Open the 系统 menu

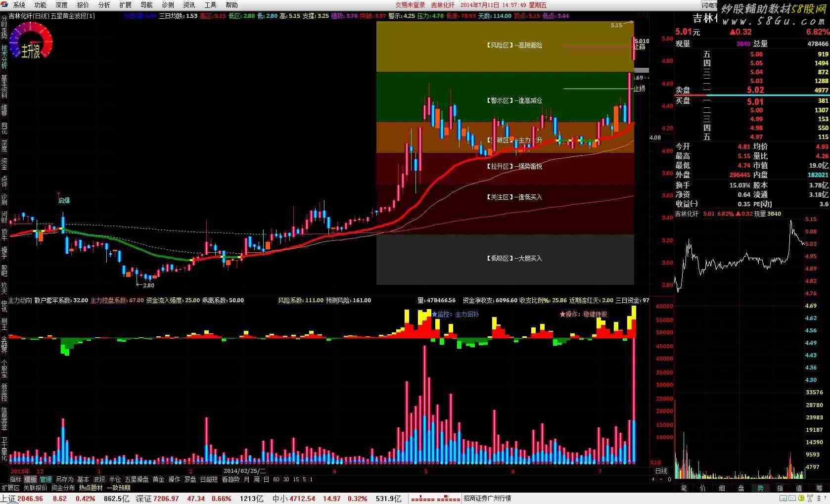click(x=19, y=5)
